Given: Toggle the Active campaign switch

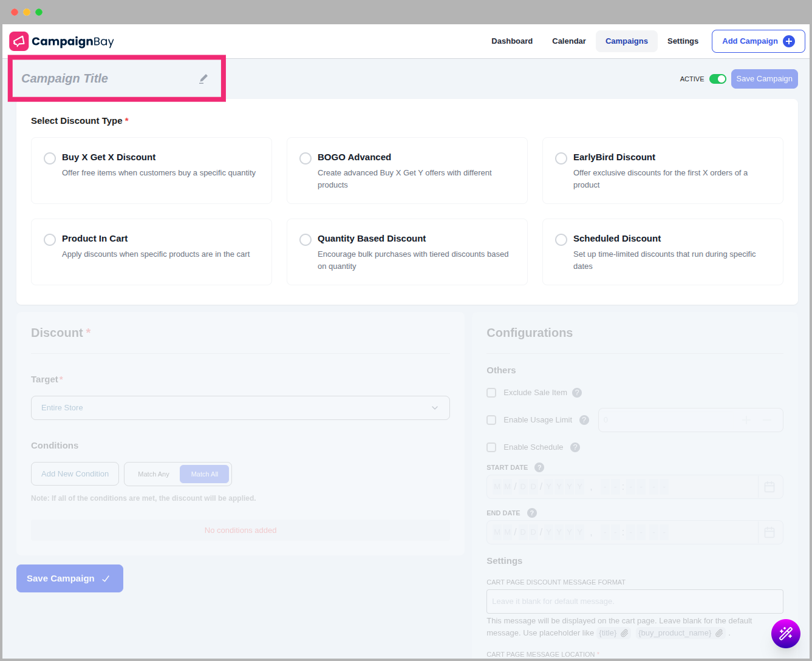Looking at the screenshot, I should point(717,79).
